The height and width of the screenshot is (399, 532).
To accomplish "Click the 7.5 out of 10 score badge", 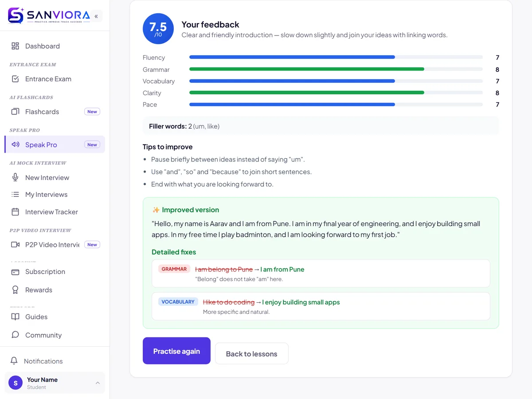I will (158, 28).
